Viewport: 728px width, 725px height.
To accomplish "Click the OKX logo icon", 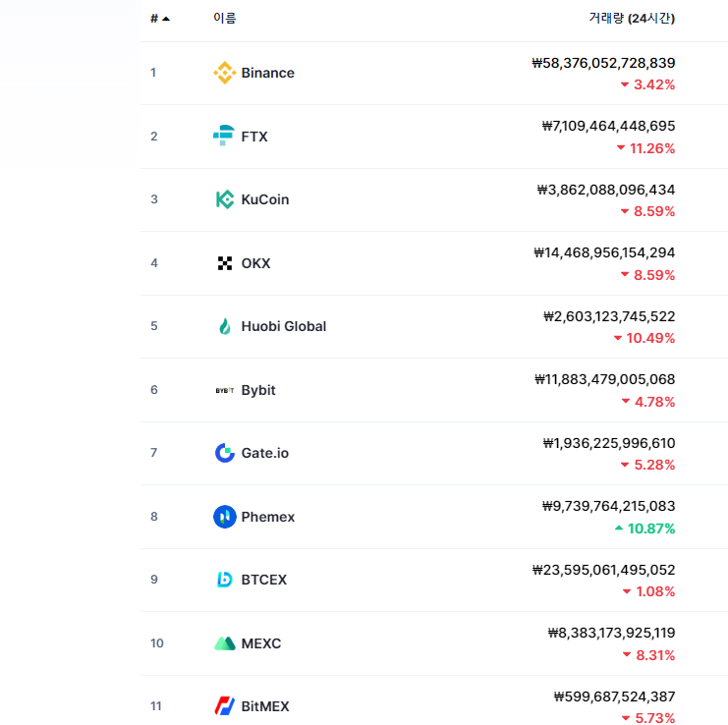I will pyautogui.click(x=224, y=263).
